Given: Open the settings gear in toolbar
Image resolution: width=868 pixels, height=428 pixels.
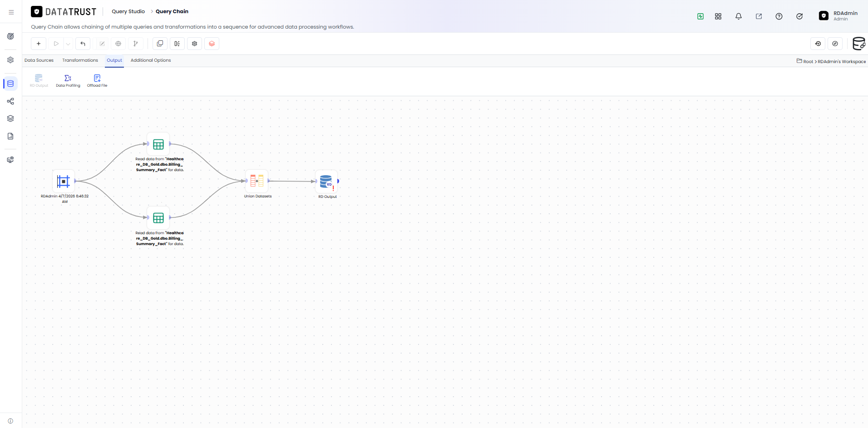Looking at the screenshot, I should click(194, 44).
